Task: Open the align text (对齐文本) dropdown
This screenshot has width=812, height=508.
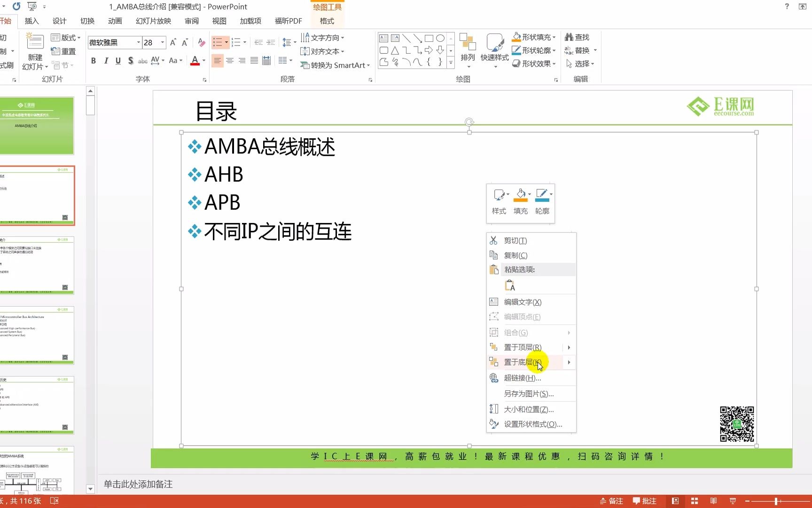Action: click(322, 51)
